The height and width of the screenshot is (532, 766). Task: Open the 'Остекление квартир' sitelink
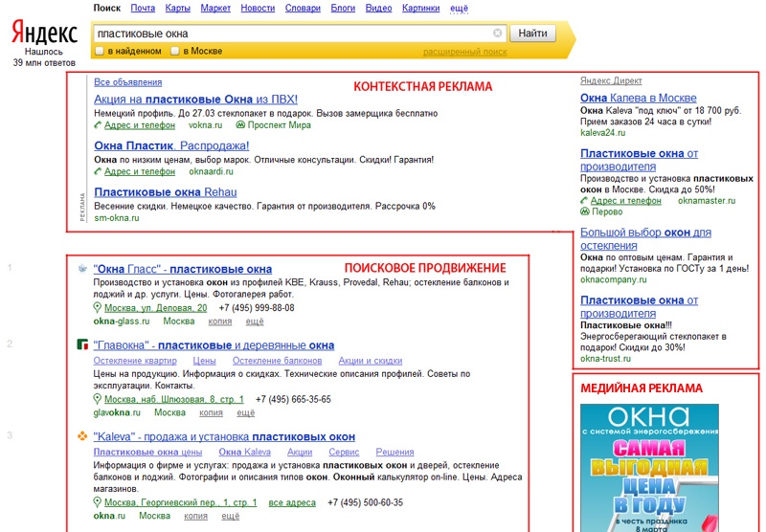coord(135,361)
